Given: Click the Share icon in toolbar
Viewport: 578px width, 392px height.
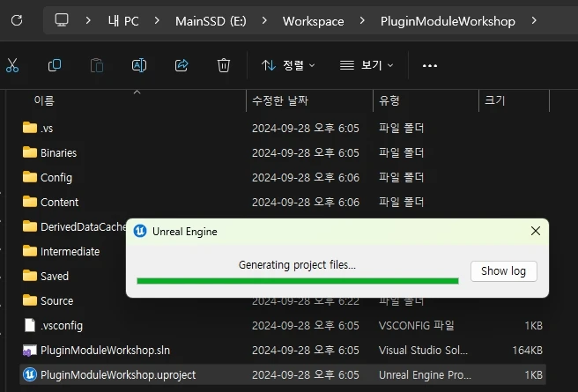Looking at the screenshot, I should [182, 65].
